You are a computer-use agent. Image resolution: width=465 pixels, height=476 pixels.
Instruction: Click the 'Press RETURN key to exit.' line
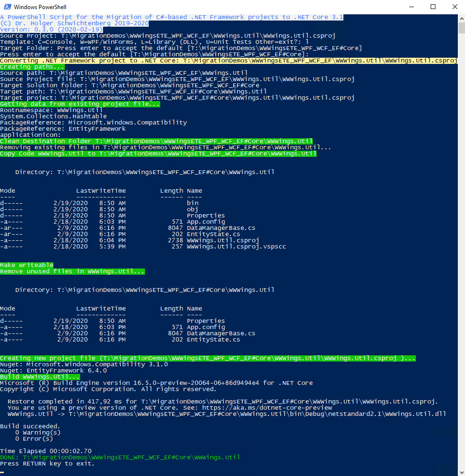(x=47, y=464)
